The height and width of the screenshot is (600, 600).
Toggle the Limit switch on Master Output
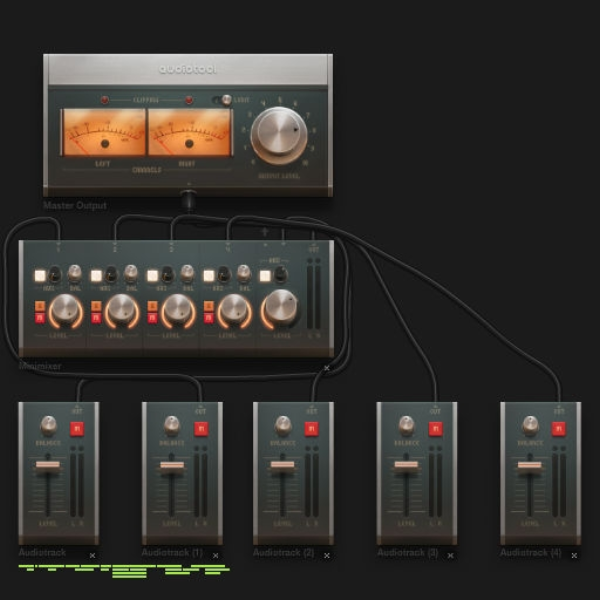pyautogui.click(x=222, y=100)
